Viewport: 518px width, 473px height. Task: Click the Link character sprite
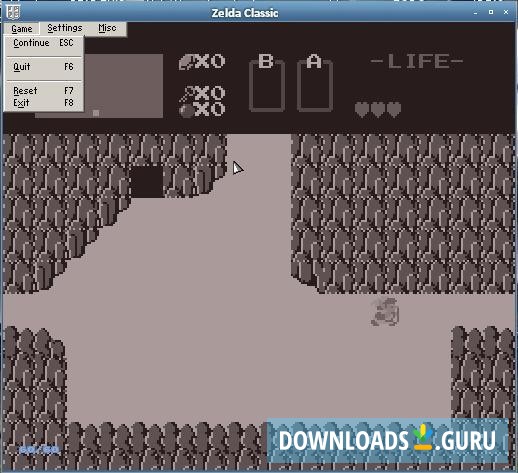point(385,312)
